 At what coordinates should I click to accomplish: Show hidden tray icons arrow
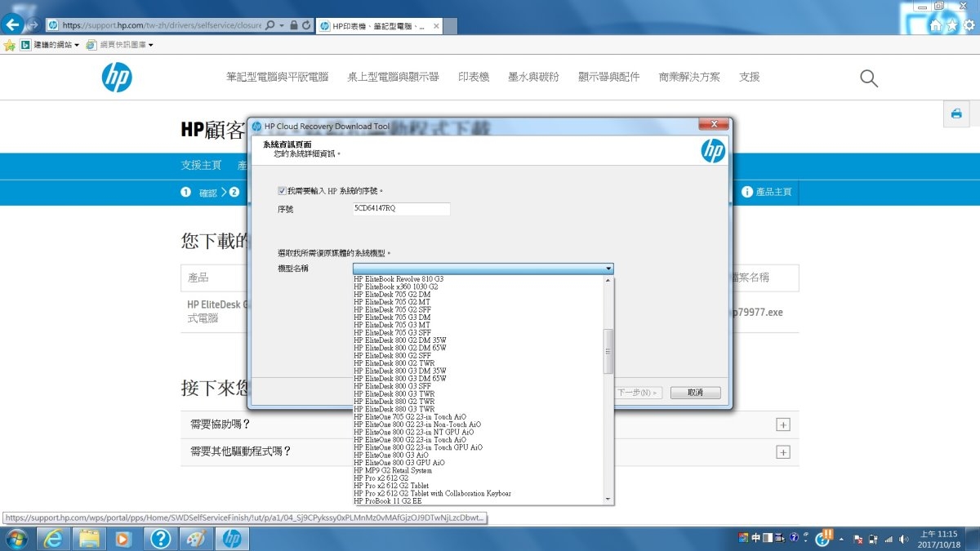[x=843, y=540]
